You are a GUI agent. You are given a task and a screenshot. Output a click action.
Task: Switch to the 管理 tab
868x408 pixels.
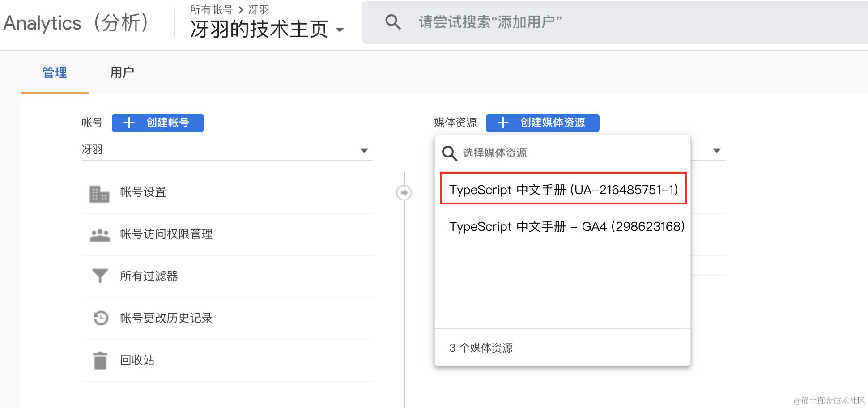click(55, 72)
